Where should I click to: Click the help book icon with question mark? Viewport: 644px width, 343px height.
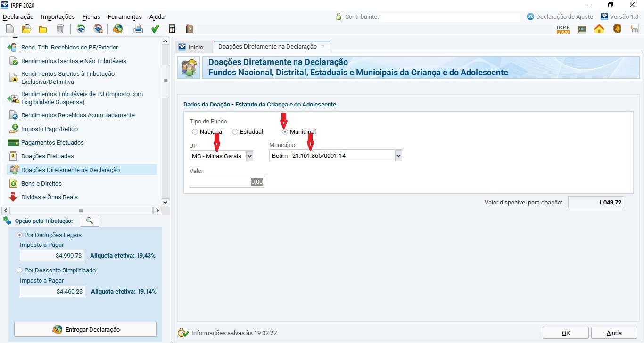189,29
